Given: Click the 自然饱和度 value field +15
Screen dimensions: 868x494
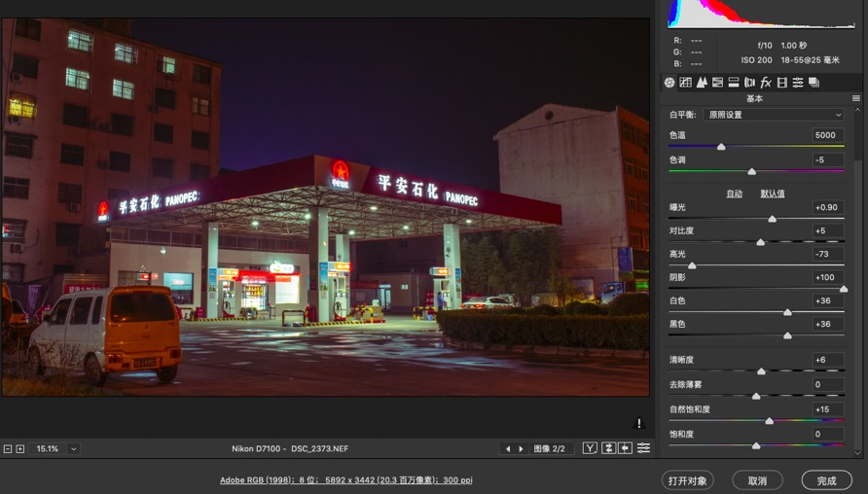Looking at the screenshot, I should (828, 409).
